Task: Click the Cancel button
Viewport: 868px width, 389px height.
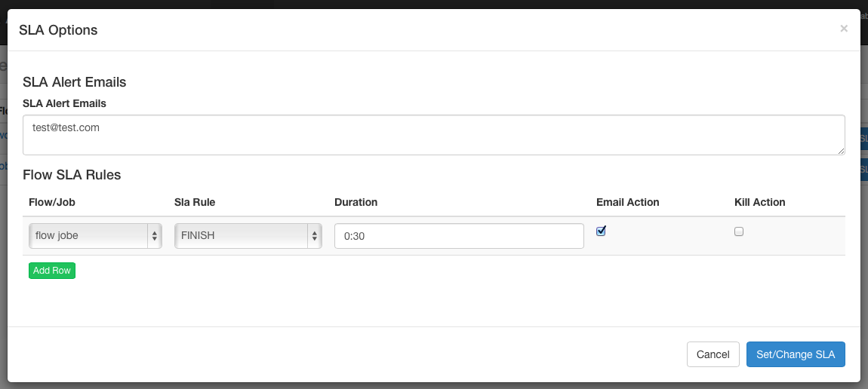Action: coord(713,354)
